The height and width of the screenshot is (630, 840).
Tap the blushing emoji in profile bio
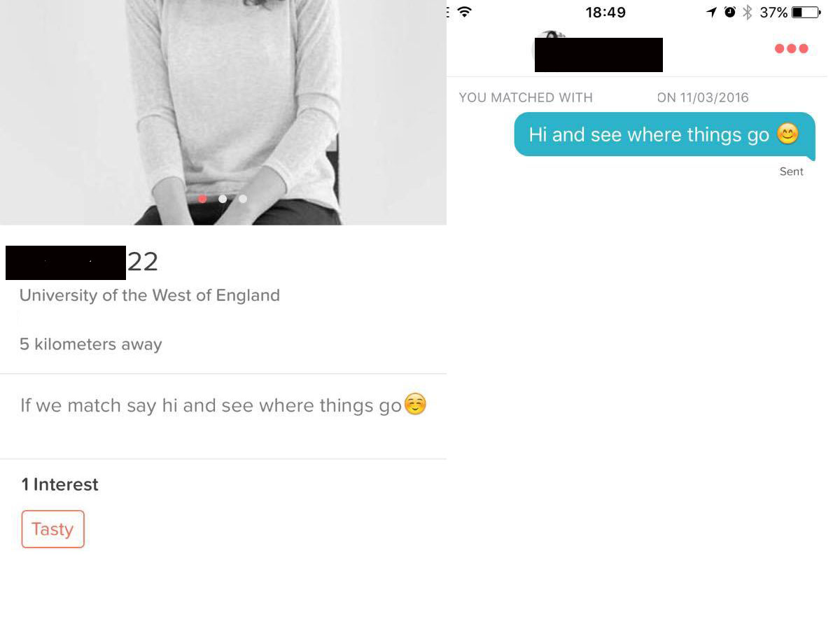pos(415,404)
